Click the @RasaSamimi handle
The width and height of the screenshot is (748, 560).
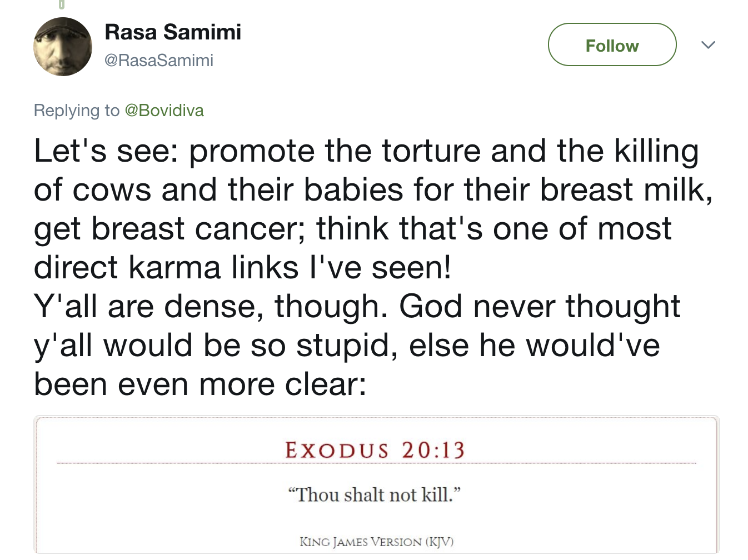159,60
